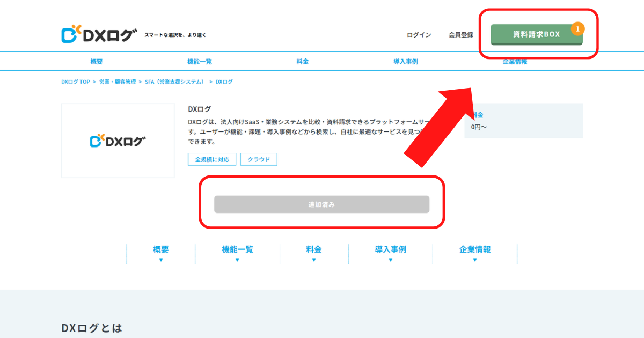
Task: Click the down arrow under 概要
Action: 161,260
